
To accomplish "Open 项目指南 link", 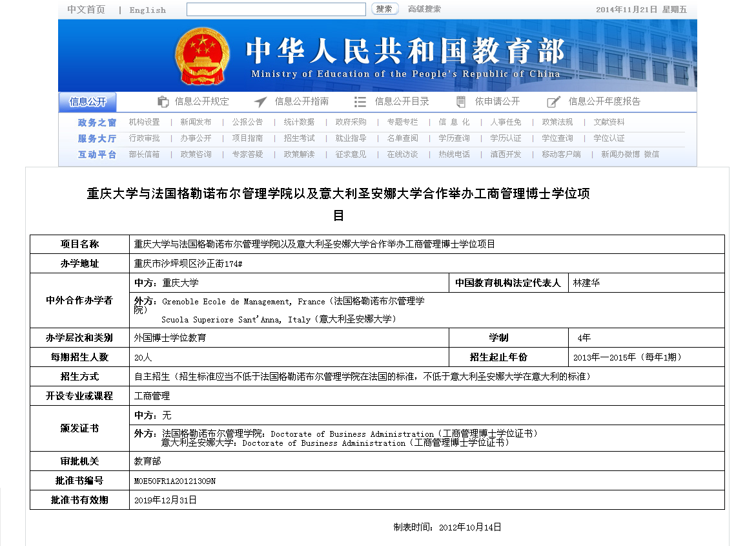I will (x=247, y=138).
